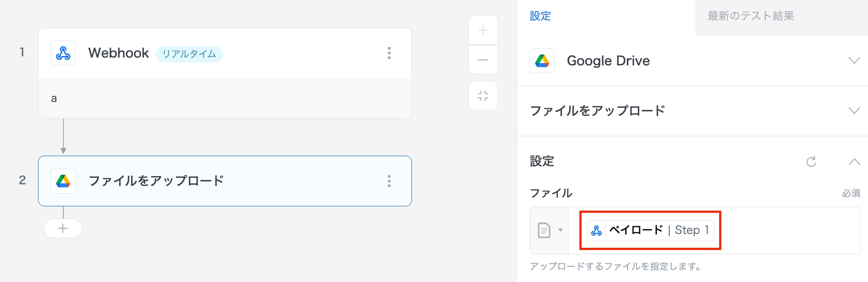Collapse the 設定 section using its chevron
The height and width of the screenshot is (282, 868).
pyautogui.click(x=854, y=161)
